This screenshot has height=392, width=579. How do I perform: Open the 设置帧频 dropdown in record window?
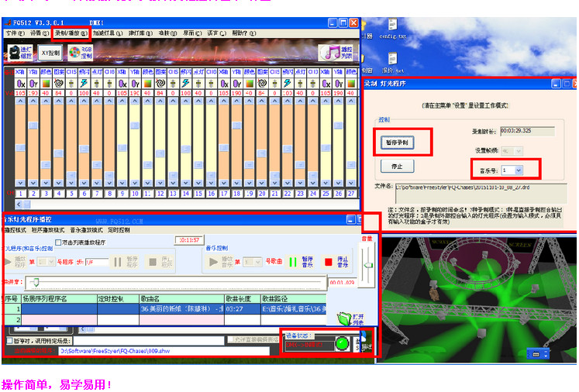[x=519, y=151]
